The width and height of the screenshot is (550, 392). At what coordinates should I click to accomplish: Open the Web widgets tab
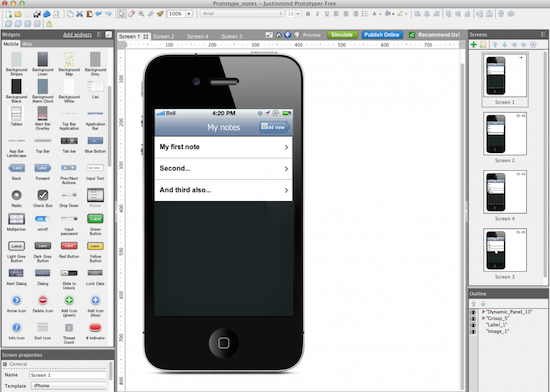click(x=27, y=44)
